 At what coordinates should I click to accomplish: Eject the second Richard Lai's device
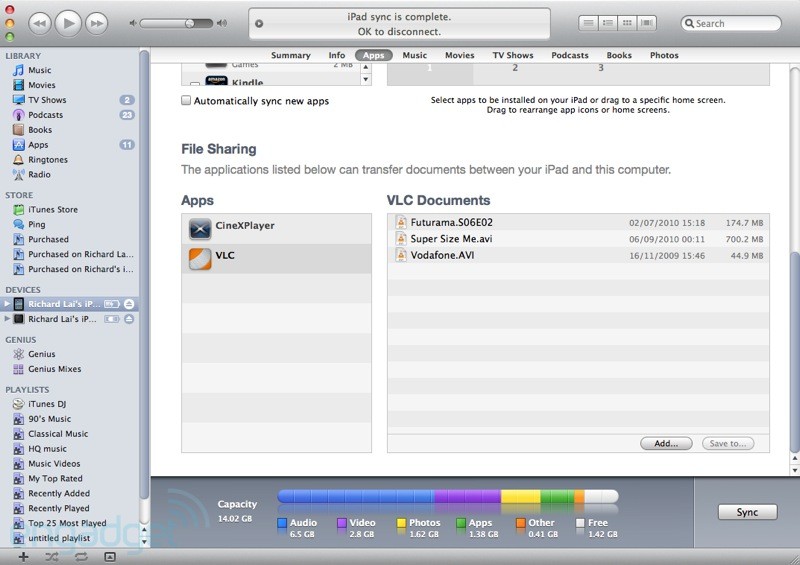pos(129,319)
